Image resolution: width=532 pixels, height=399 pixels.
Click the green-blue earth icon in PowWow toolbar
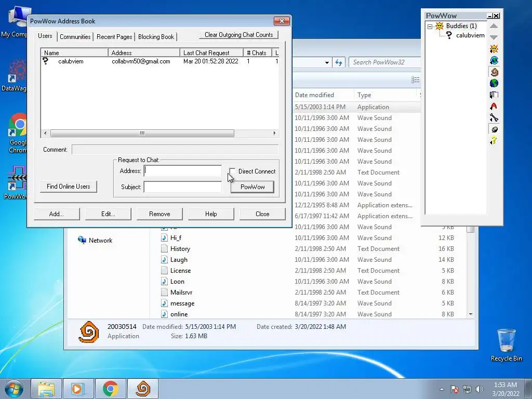[494, 83]
